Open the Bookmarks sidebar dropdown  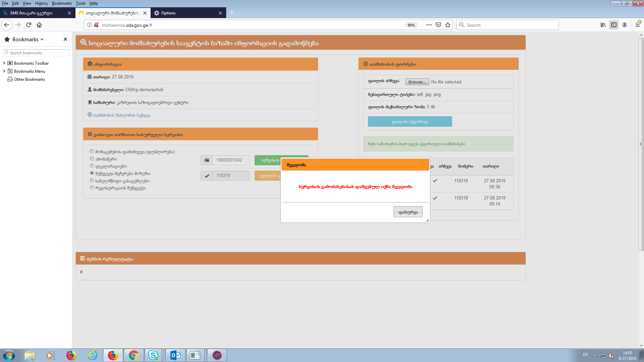(x=28, y=39)
